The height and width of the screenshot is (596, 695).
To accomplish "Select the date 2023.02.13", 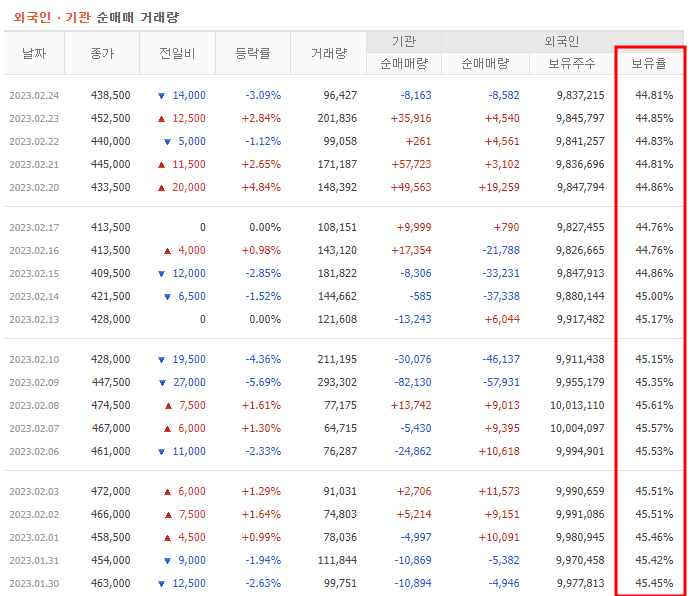I will tap(34, 320).
